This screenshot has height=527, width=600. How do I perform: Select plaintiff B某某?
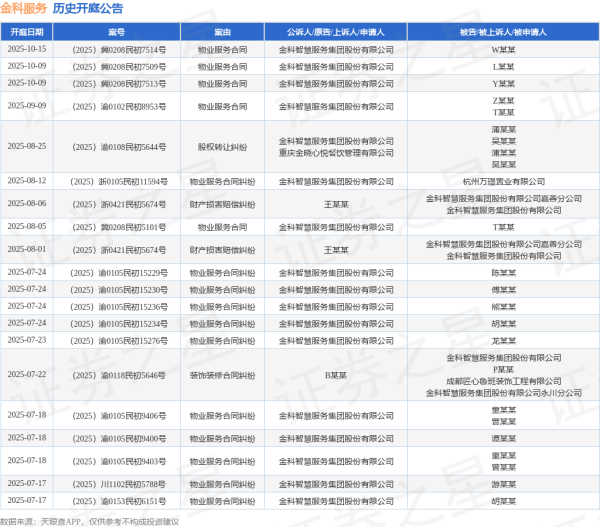pyautogui.click(x=335, y=375)
